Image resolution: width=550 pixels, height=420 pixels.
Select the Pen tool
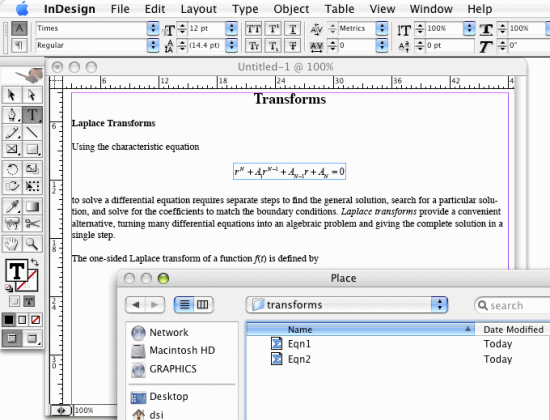click(12, 115)
